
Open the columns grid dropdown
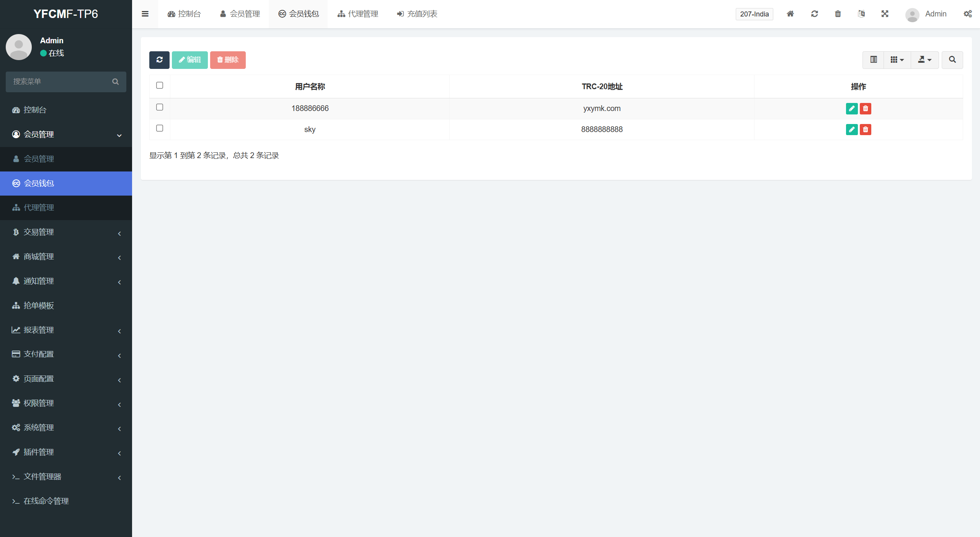click(897, 60)
